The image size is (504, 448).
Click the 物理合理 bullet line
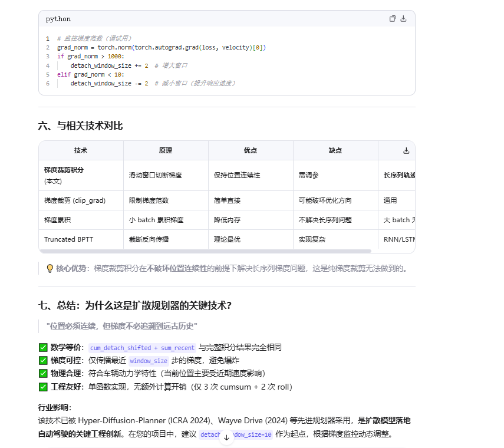tap(152, 374)
